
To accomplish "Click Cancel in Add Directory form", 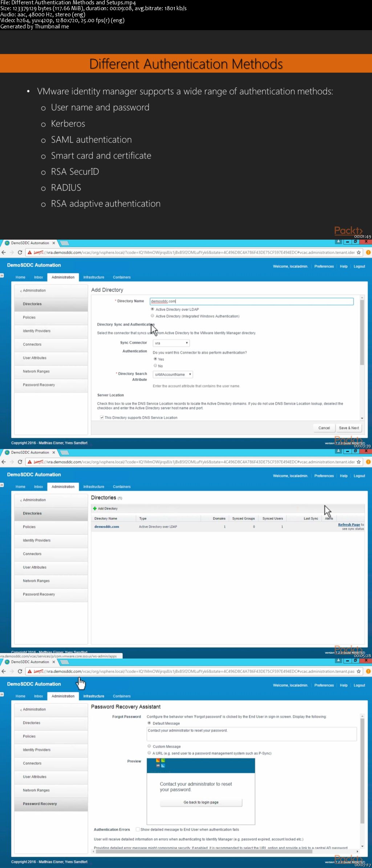I will pos(324,428).
